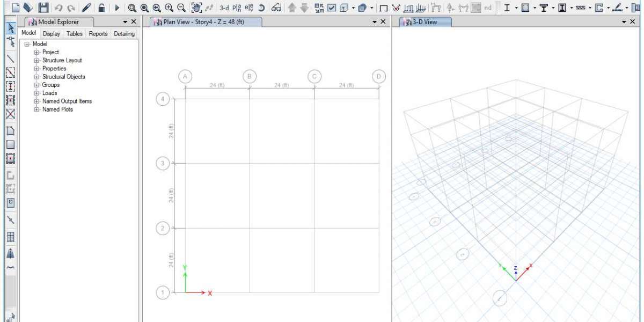Click grid bubble B in plan view
The height and width of the screenshot is (322, 644).
tap(249, 76)
